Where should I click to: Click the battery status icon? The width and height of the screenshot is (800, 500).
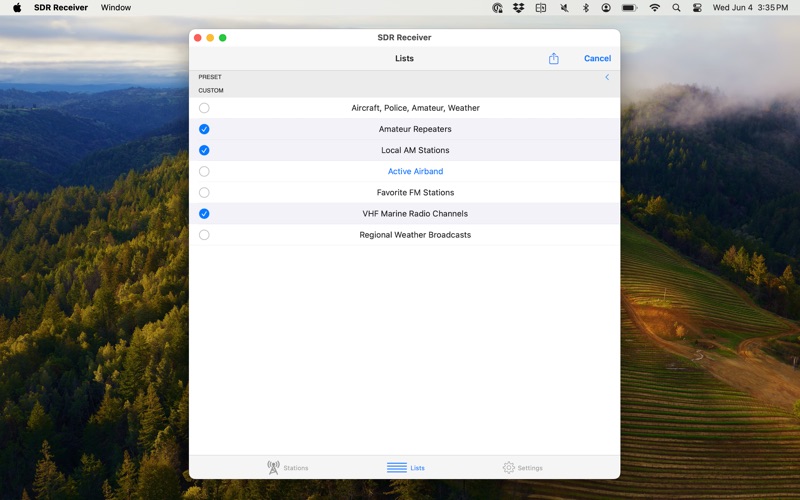click(630, 8)
